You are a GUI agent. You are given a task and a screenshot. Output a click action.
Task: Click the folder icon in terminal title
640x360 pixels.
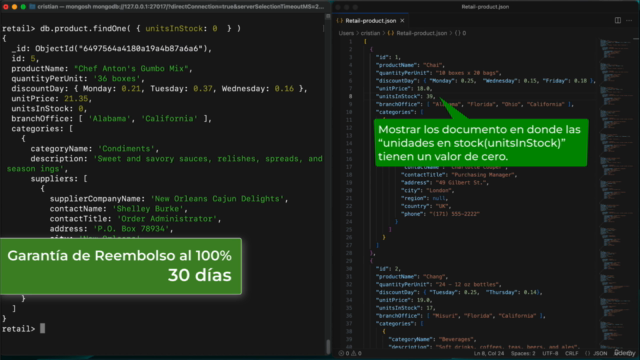click(32, 7)
